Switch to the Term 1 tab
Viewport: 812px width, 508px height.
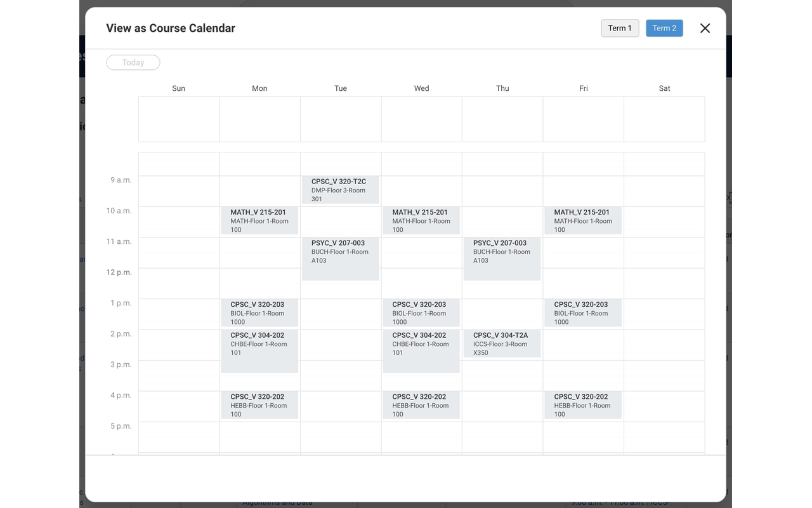click(x=620, y=28)
